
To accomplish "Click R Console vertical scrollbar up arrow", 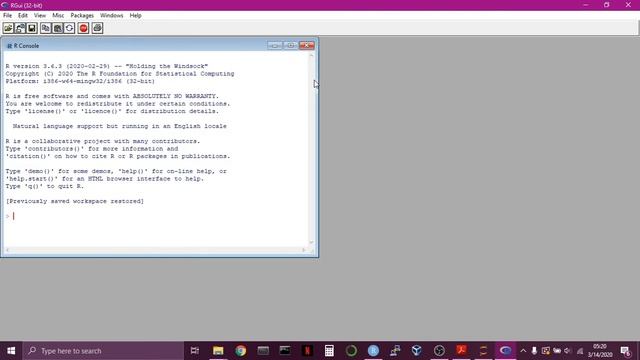I will (x=311, y=55).
